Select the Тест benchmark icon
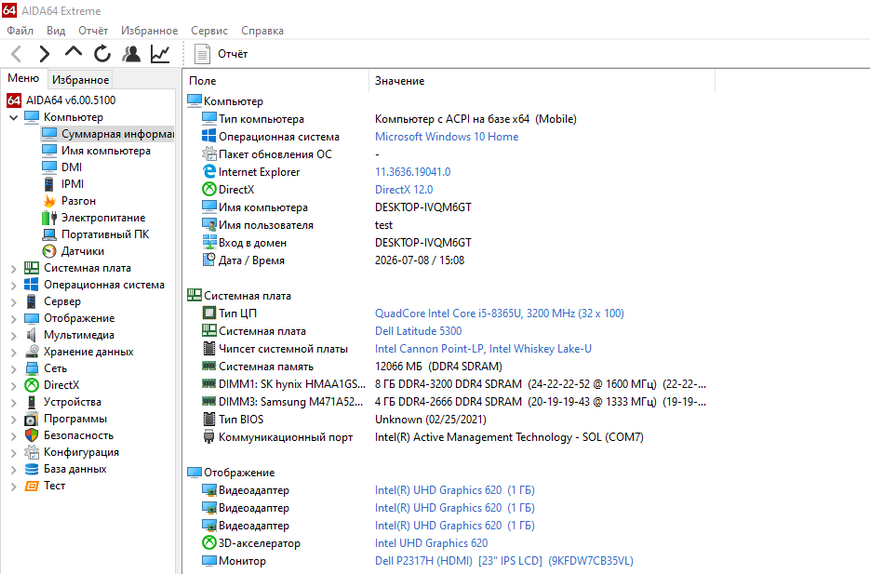Viewport: 870px width, 574px height. [x=32, y=486]
